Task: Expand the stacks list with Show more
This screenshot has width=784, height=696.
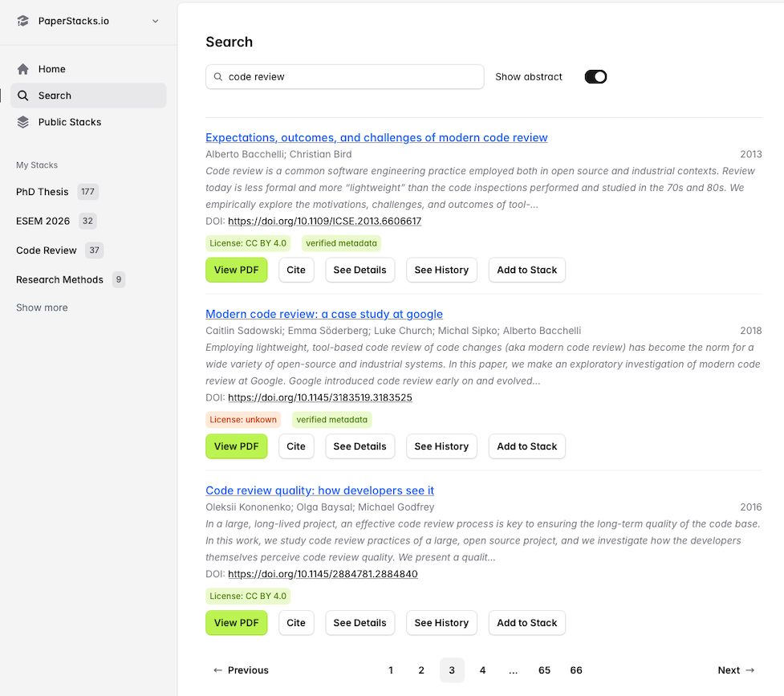Action: pyautogui.click(x=42, y=307)
